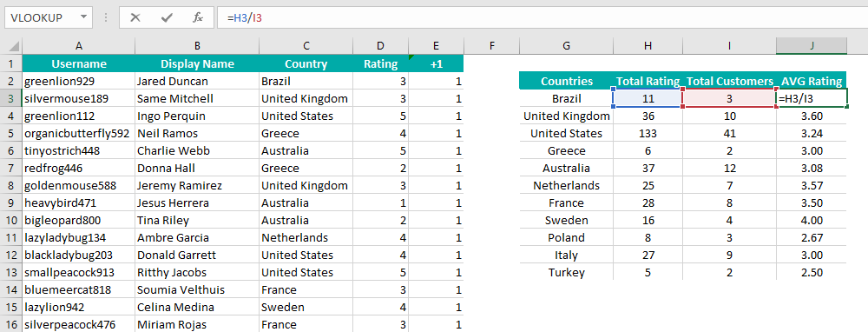This screenshot has width=868, height=332.
Task: Select the Ingo Perquin cell
Action: (x=197, y=116)
